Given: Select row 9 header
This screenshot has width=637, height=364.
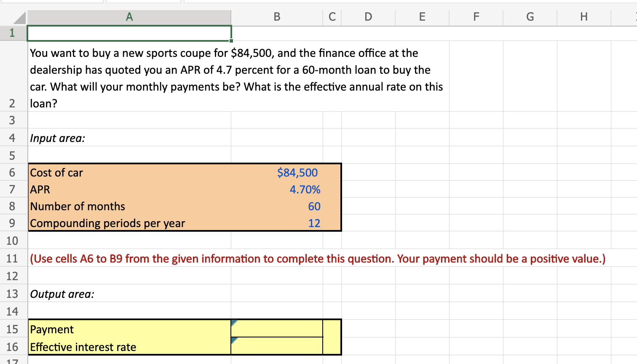Looking at the screenshot, I should [x=13, y=223].
